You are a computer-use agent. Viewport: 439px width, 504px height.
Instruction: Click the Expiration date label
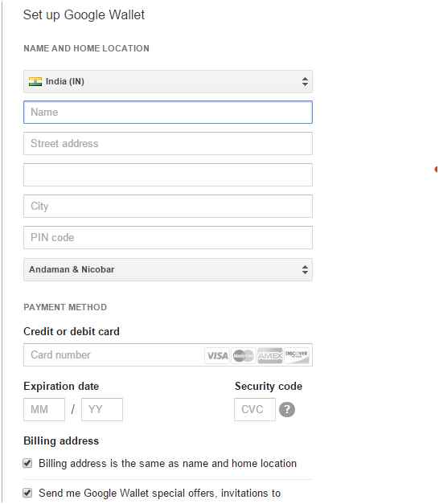[61, 386]
